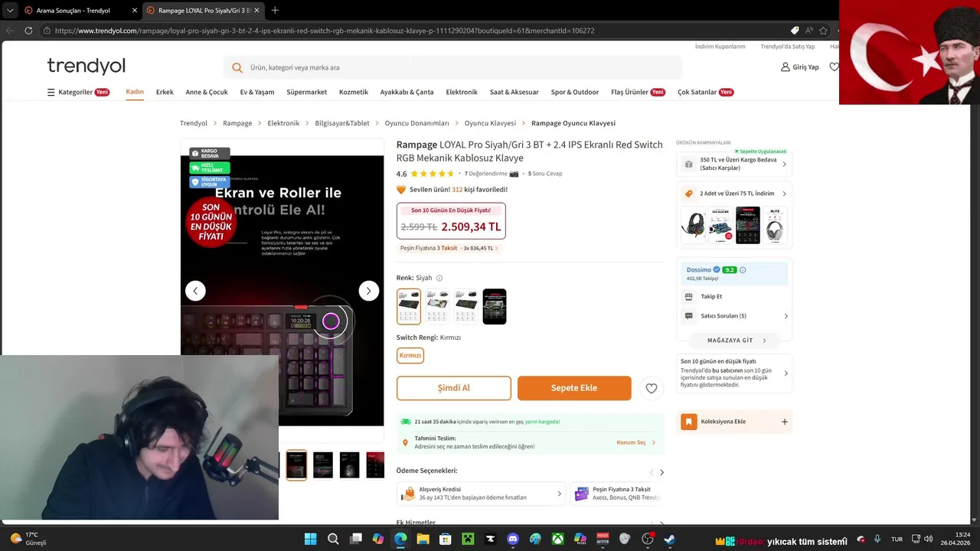Open the Rampage breadcrumb link
Image resolution: width=980 pixels, height=551 pixels.
pyautogui.click(x=237, y=123)
